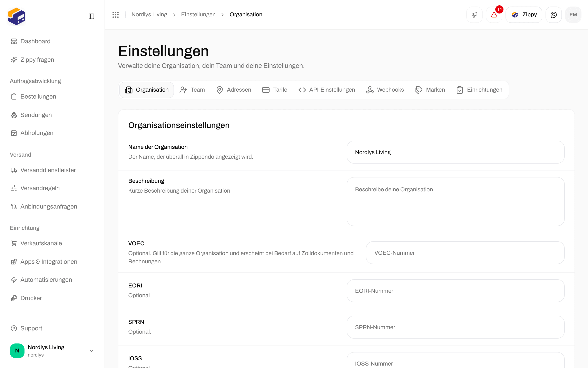Open Versanddienstleister in the sidebar

52,170
